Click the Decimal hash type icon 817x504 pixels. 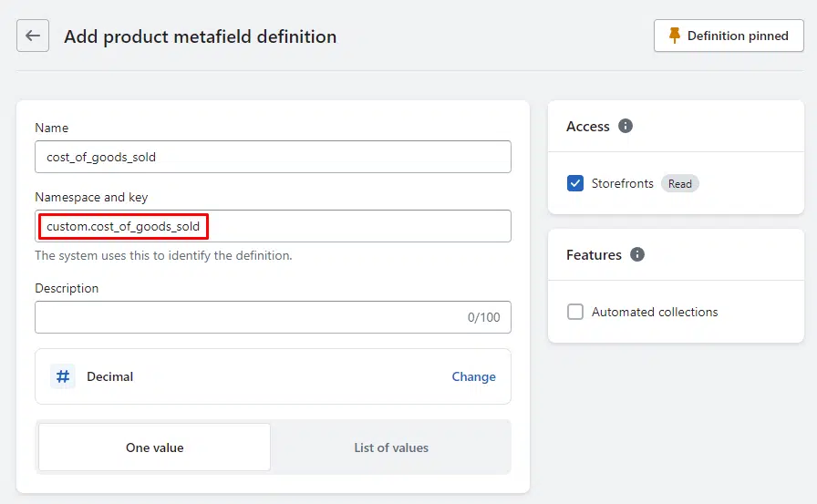[x=63, y=376]
